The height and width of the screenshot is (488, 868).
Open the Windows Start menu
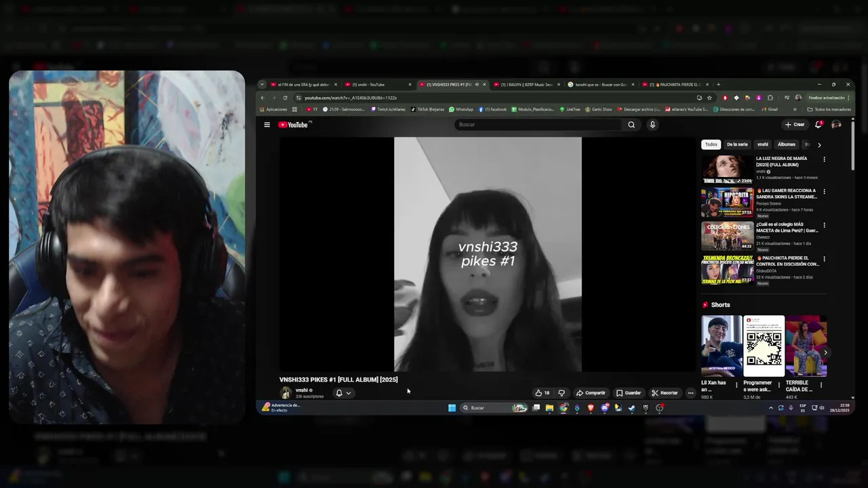(452, 408)
